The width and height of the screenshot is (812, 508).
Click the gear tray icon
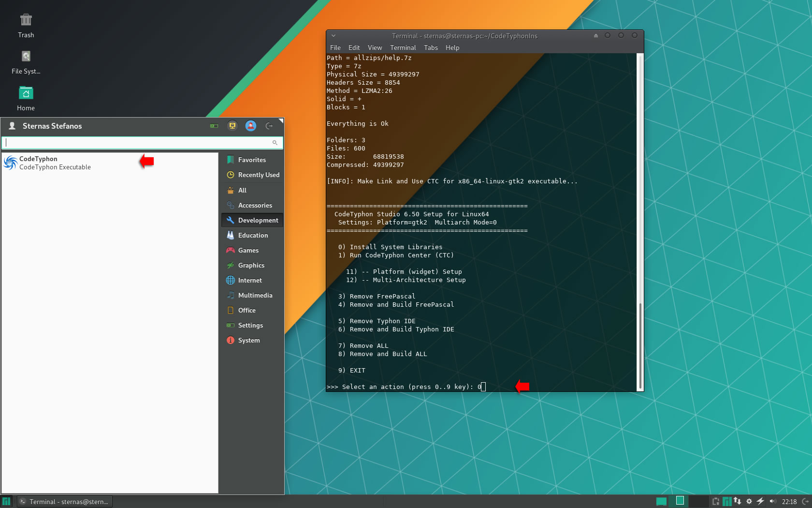pyautogui.click(x=749, y=502)
